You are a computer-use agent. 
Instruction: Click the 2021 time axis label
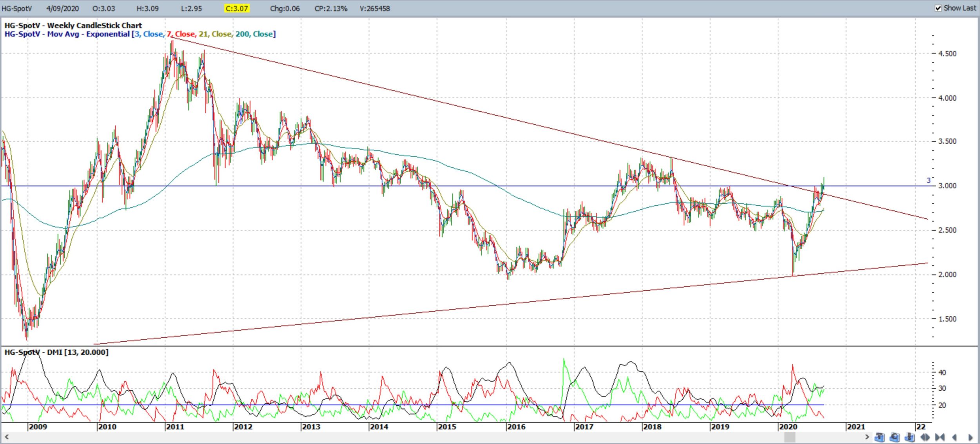click(856, 427)
